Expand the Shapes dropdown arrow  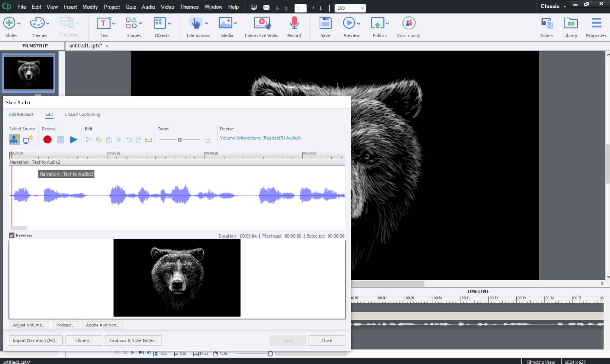pyautogui.click(x=141, y=23)
